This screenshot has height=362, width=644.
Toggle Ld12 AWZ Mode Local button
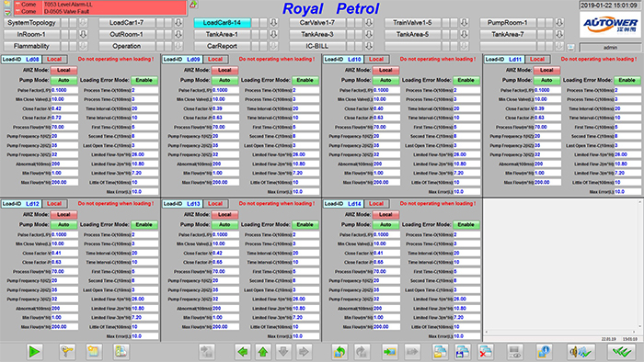(x=63, y=215)
